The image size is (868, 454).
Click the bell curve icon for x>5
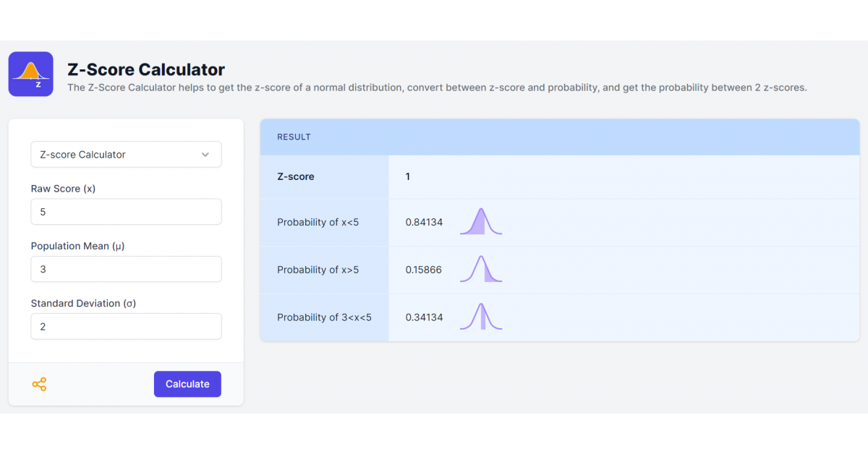pyautogui.click(x=481, y=270)
